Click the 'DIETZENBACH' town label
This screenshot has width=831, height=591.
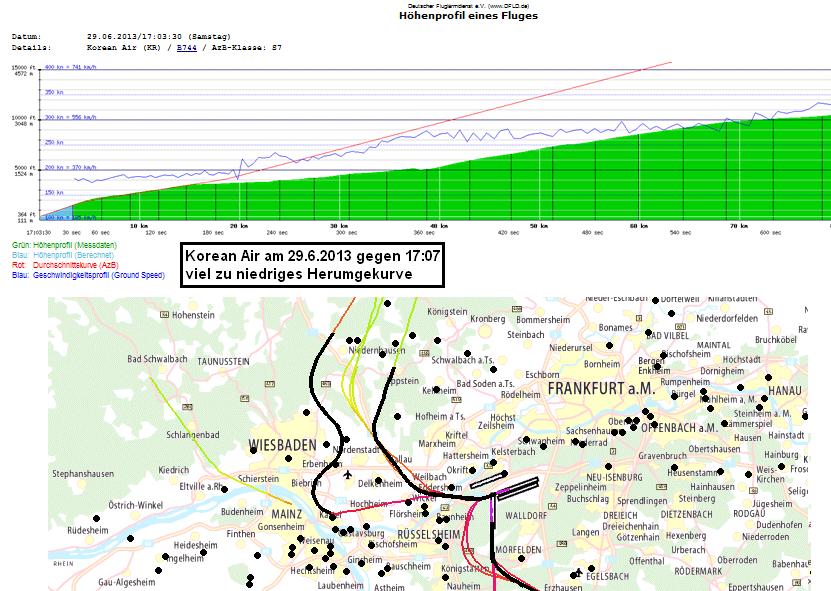click(688, 514)
